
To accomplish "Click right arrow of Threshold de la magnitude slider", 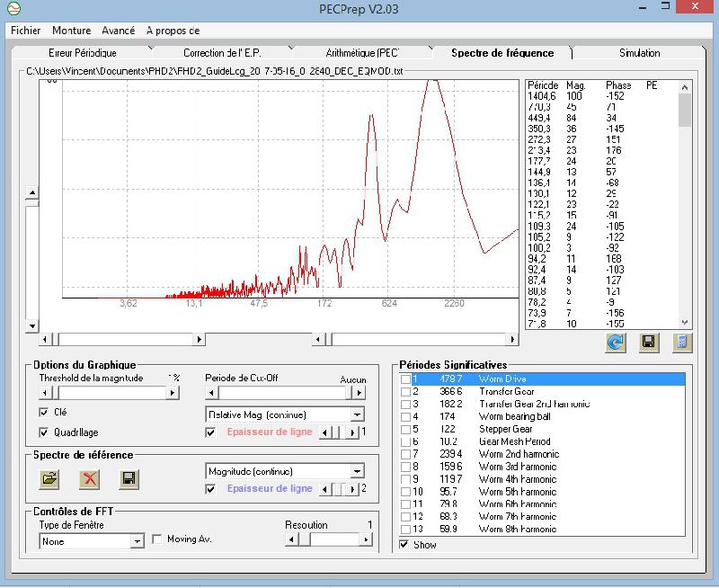I will tap(173, 393).
